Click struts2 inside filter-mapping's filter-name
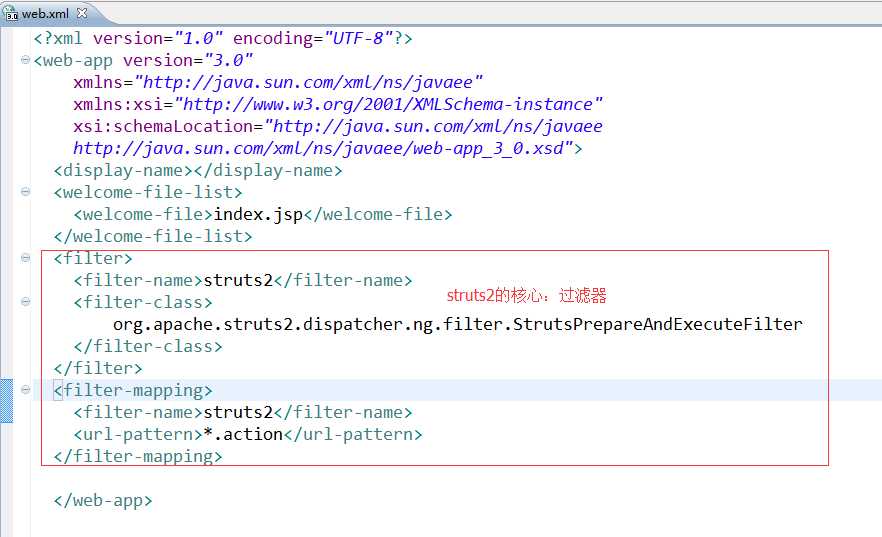The height and width of the screenshot is (537, 882). pos(238,412)
